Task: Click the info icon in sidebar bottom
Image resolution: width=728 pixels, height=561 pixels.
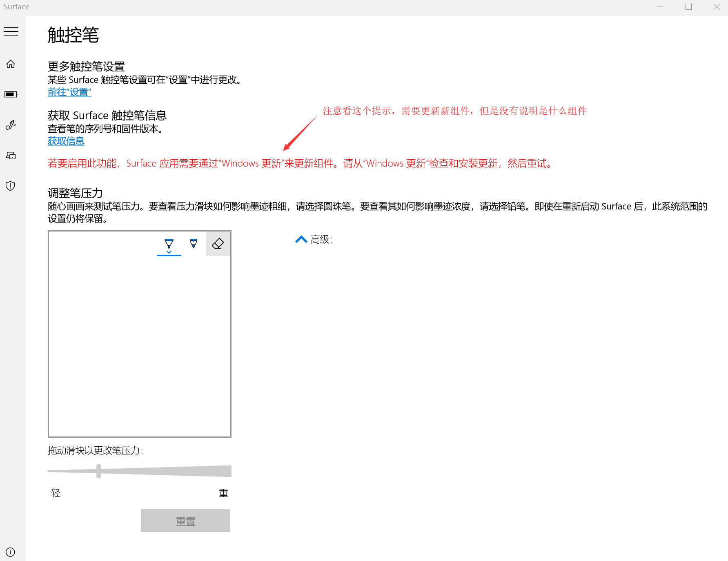Action: pos(11,552)
